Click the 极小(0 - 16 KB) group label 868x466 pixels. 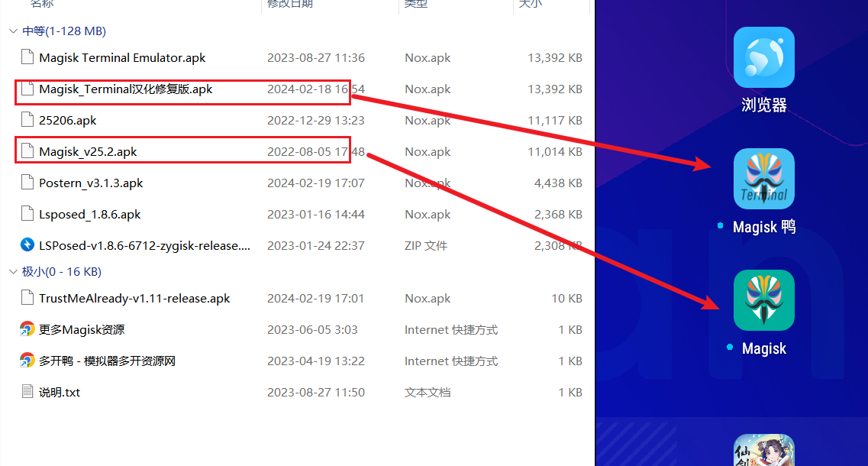point(61,271)
